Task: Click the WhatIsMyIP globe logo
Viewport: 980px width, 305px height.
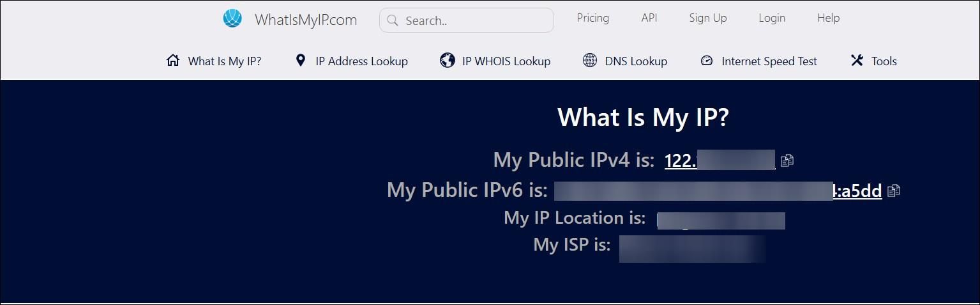Action: 232,19
